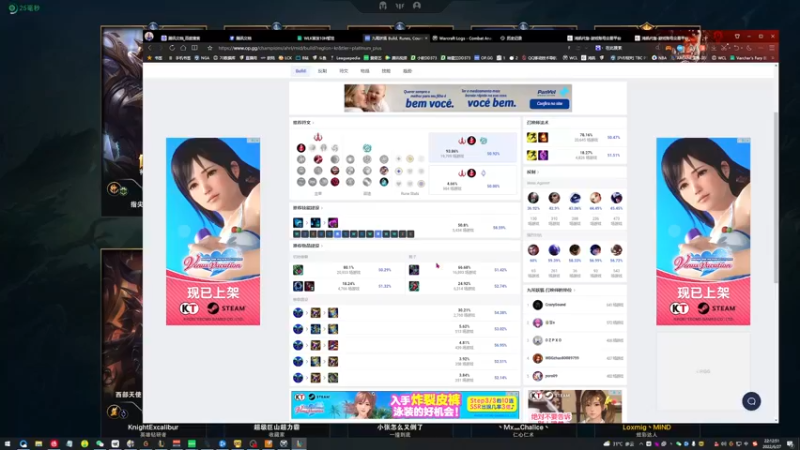Click the League of Legends taskbar icon
Image resolution: width=800 pixels, height=450 pixels.
point(299,444)
